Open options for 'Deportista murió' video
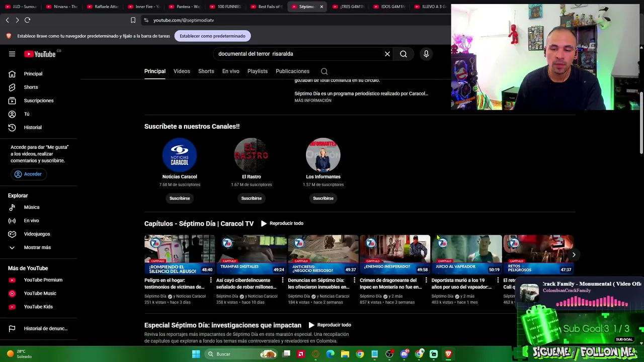The height and width of the screenshot is (362, 644). [498, 280]
